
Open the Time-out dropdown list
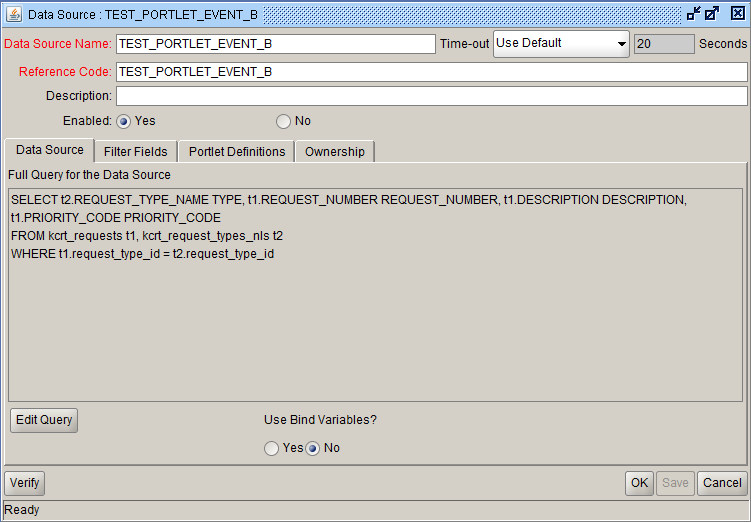tap(621, 44)
